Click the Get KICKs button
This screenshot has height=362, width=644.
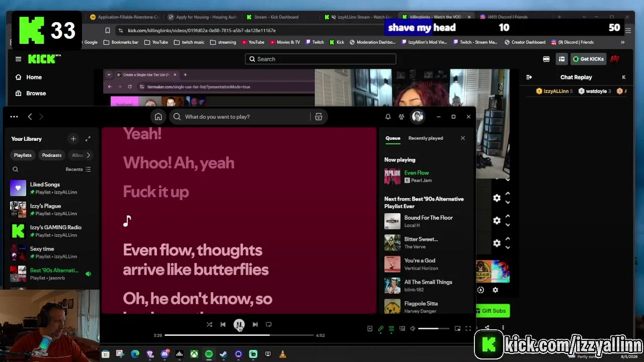[588, 59]
